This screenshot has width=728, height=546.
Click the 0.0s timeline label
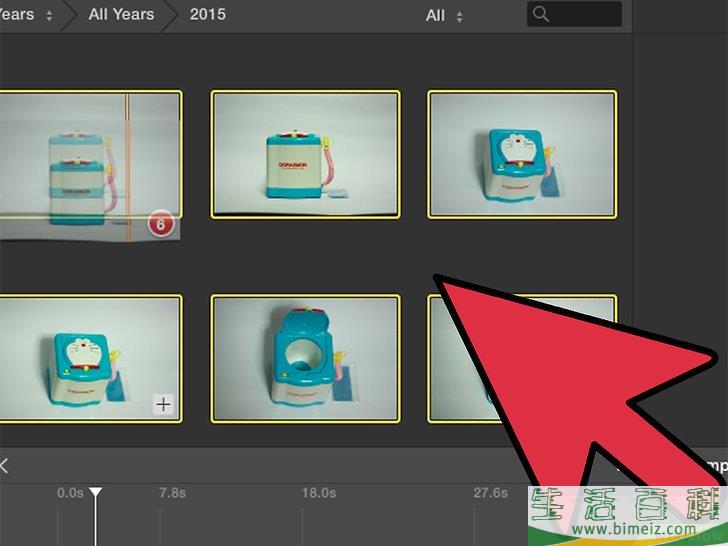[70, 493]
